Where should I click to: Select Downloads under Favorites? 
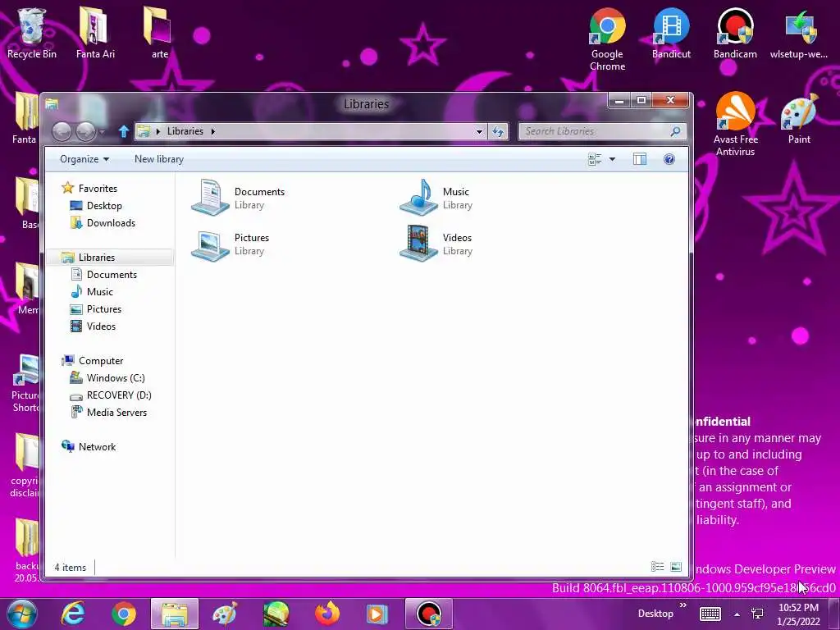(x=111, y=223)
